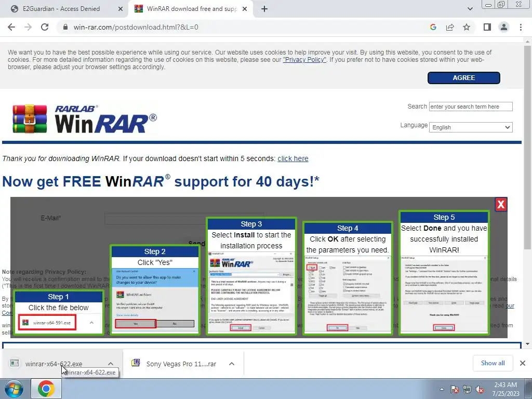Click the muted volume tray icon
532x399 pixels.
click(x=480, y=389)
